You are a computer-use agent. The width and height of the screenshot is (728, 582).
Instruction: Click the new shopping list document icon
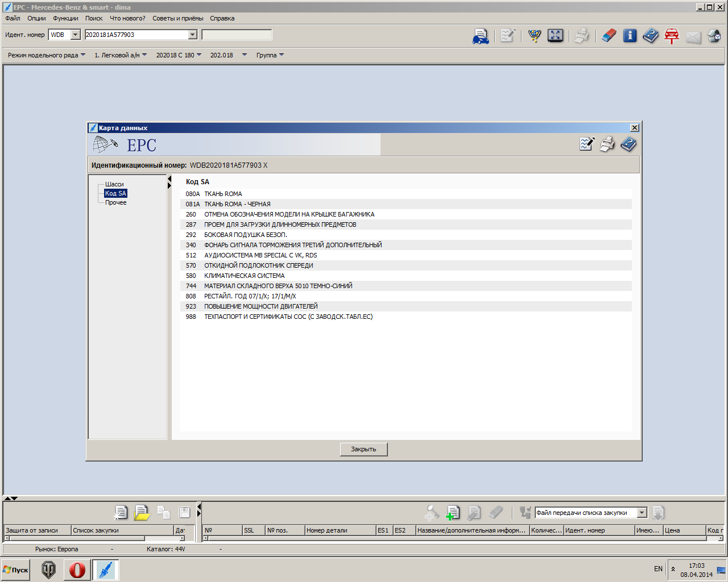pos(121,513)
